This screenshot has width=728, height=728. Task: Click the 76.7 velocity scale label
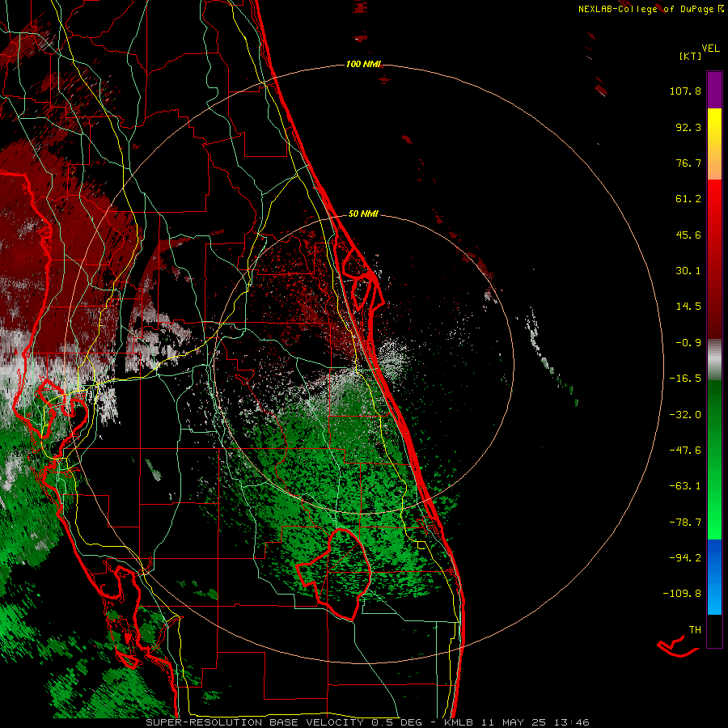click(688, 163)
